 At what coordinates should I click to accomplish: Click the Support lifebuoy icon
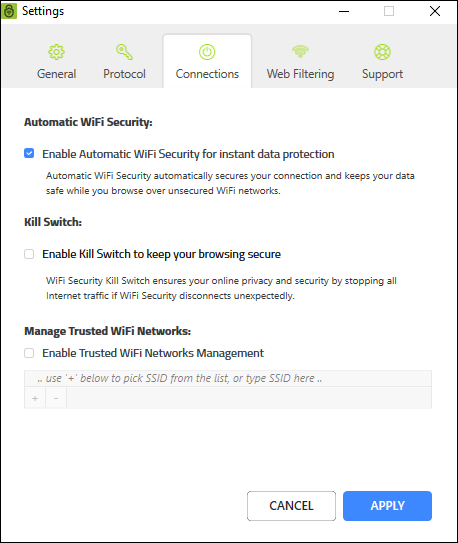coord(383,52)
